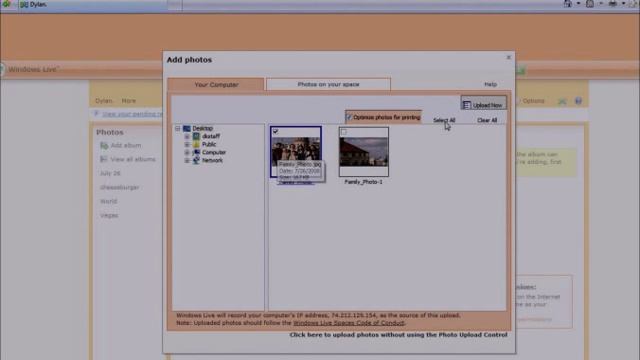This screenshot has height=360, width=640.
Task: Click the Upload Now list icon
Action: (467, 105)
